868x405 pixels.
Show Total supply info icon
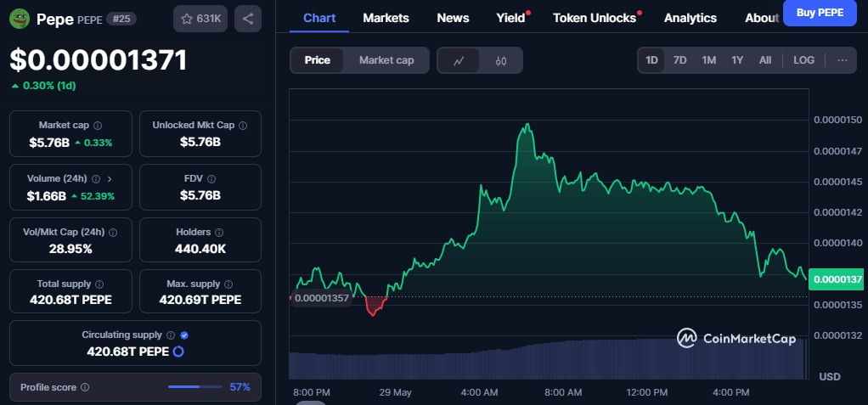coord(99,284)
